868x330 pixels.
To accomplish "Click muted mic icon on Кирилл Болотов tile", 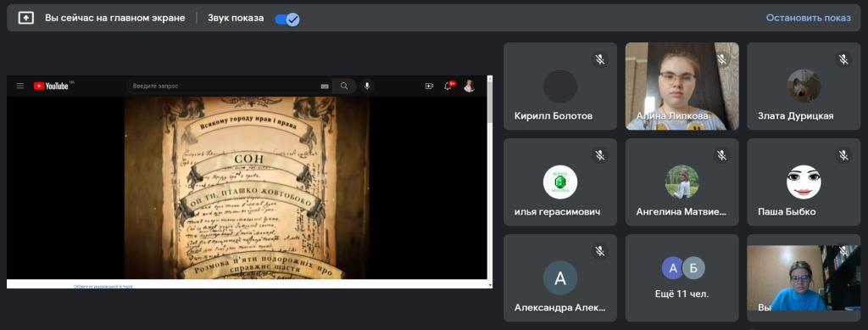I will [599, 59].
